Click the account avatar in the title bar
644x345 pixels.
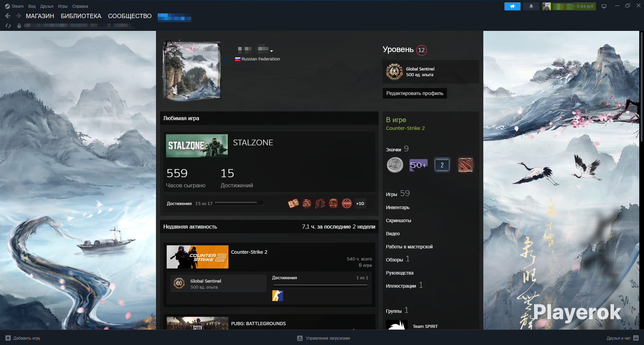(x=546, y=6)
